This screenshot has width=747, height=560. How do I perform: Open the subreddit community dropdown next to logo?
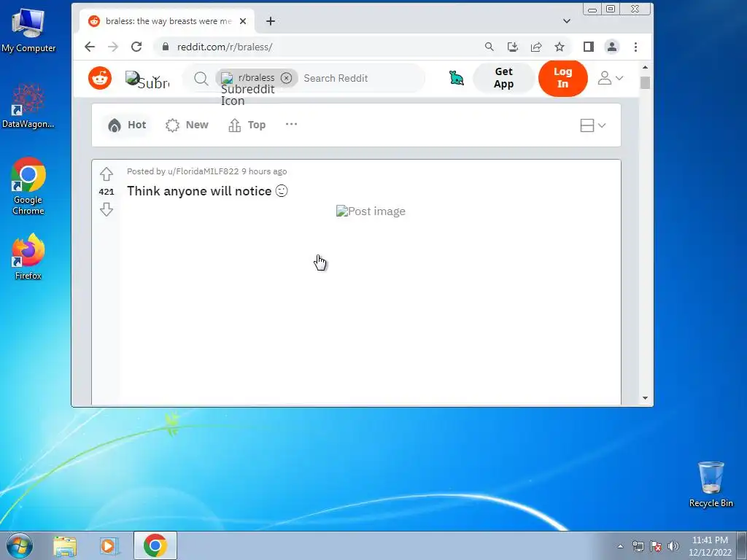pyautogui.click(x=147, y=79)
